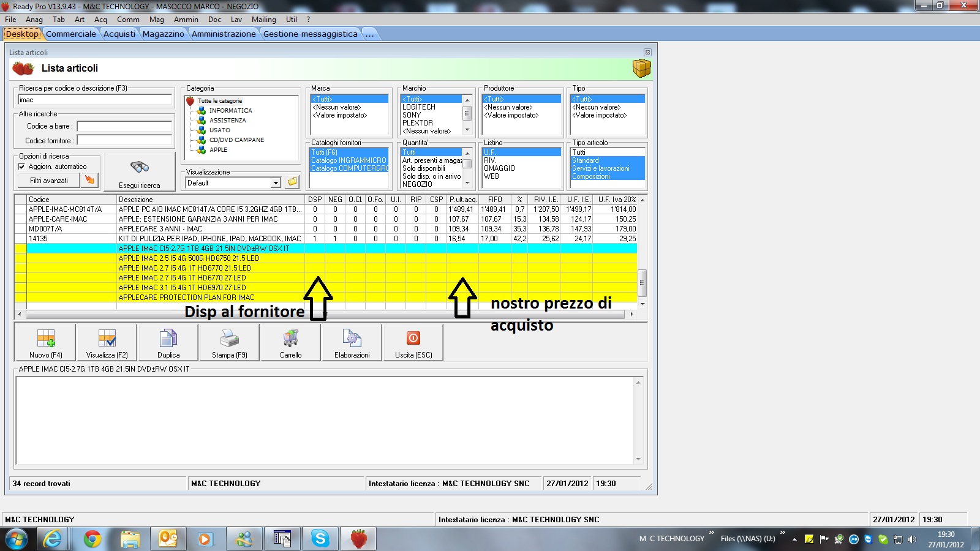Image resolution: width=980 pixels, height=551 pixels.
Task: Select the INFORMATICA category
Action: coord(230,111)
